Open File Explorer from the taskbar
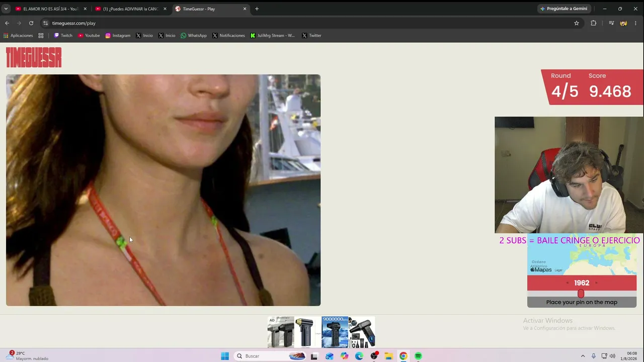The height and width of the screenshot is (362, 644). (388, 356)
